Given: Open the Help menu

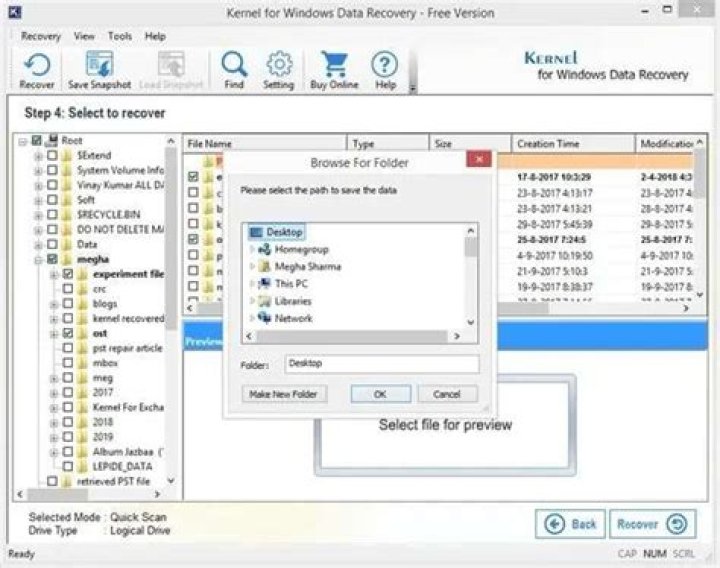Looking at the screenshot, I should click(155, 36).
